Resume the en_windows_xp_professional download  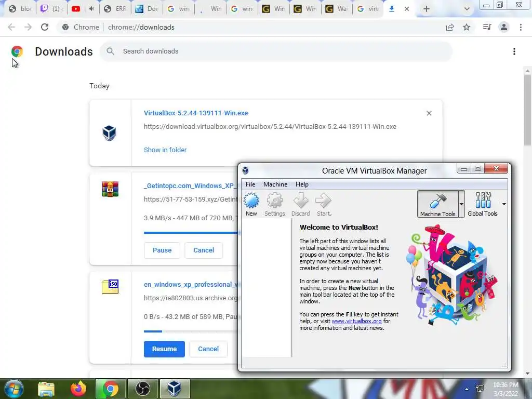(x=164, y=349)
